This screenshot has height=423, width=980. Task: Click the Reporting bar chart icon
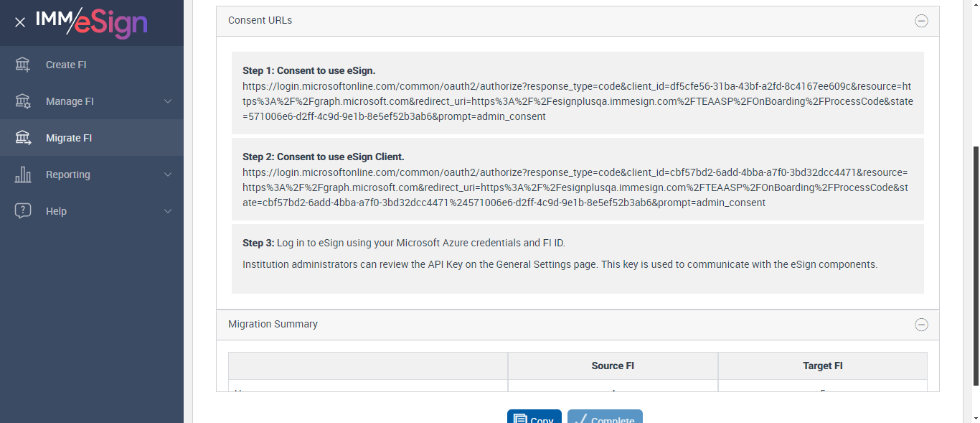[23, 175]
